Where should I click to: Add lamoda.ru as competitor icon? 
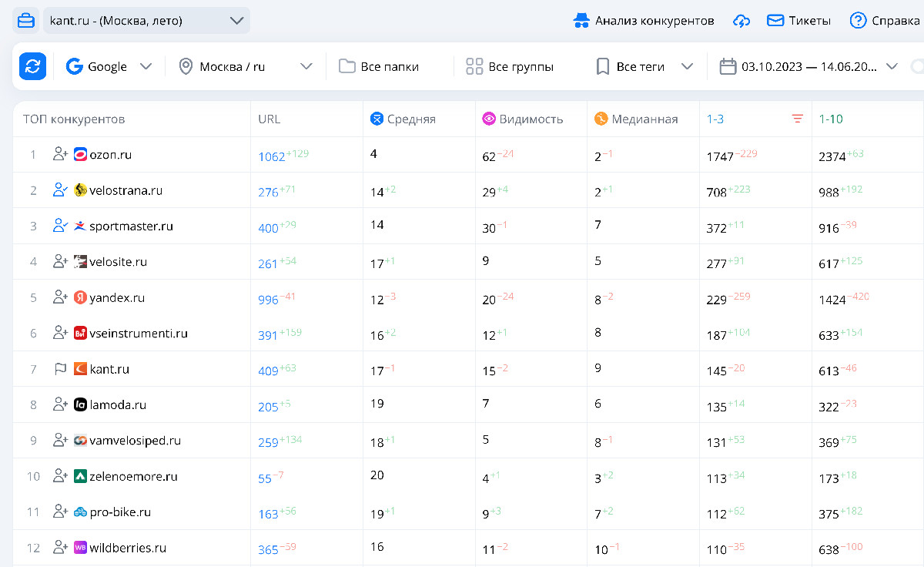click(x=60, y=404)
